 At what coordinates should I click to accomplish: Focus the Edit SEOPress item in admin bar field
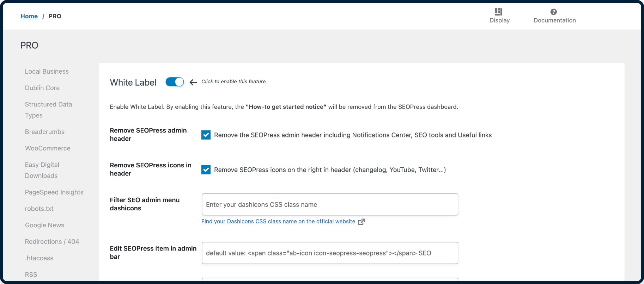(x=330, y=253)
